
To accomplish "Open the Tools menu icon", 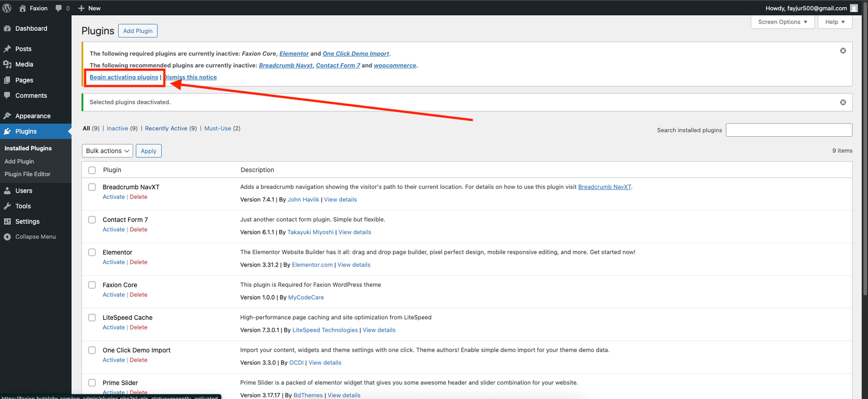I will (8, 206).
